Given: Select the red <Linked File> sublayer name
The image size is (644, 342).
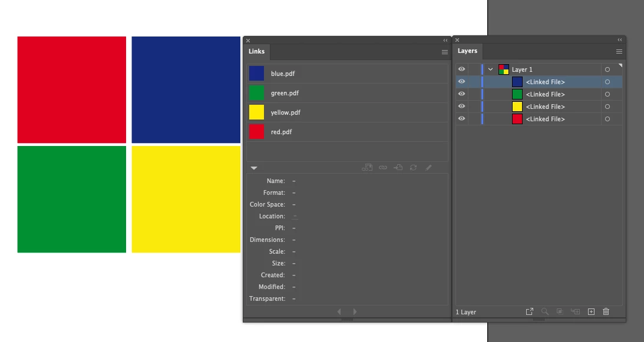Looking at the screenshot, I should [x=546, y=119].
